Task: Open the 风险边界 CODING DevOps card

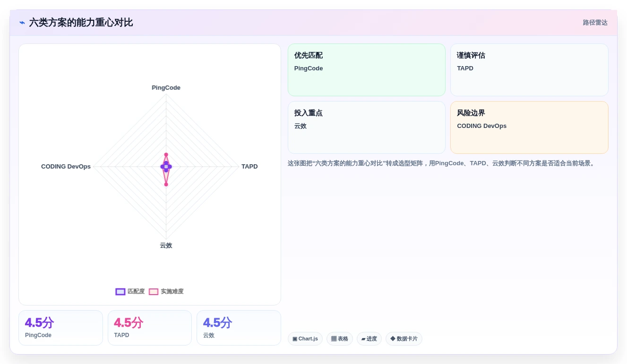Action: click(529, 127)
